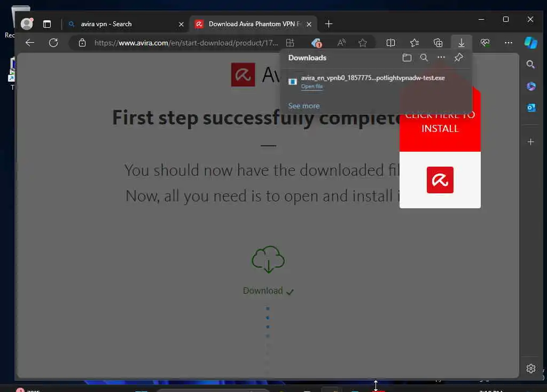
Task: Search downloads in the Downloads panel
Action: [x=424, y=58]
